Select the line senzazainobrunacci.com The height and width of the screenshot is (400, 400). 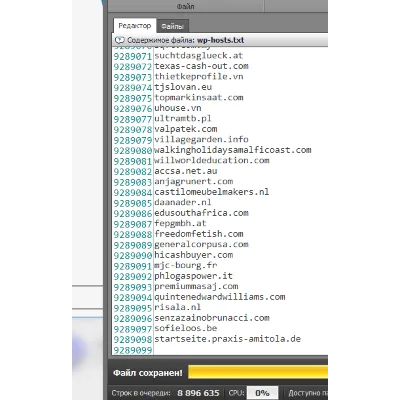[x=212, y=318]
